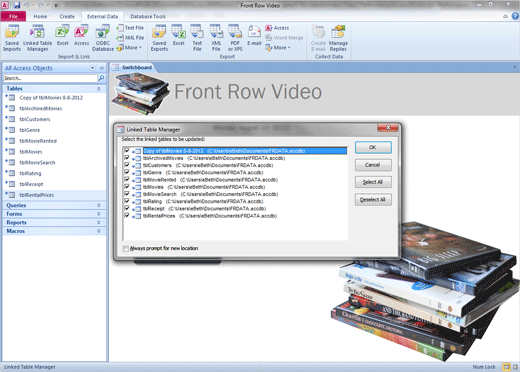This screenshot has height=372, width=520.
Task: Open the Saved Exports icon
Action: point(159,38)
